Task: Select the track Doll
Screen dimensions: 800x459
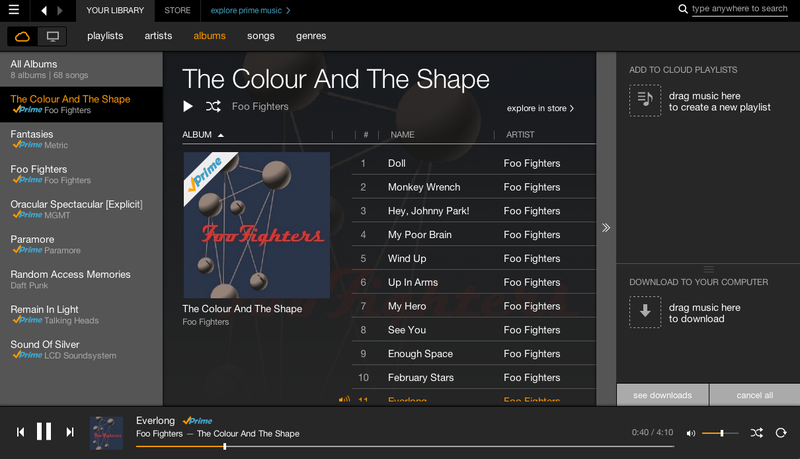Action: click(x=473, y=163)
